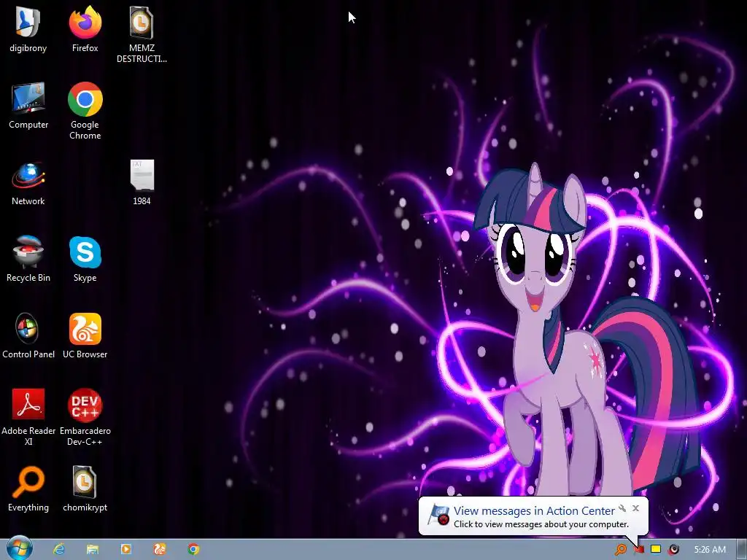Launch Firefox from the desktop
Screen dimensions: 747x560
tap(85, 29)
